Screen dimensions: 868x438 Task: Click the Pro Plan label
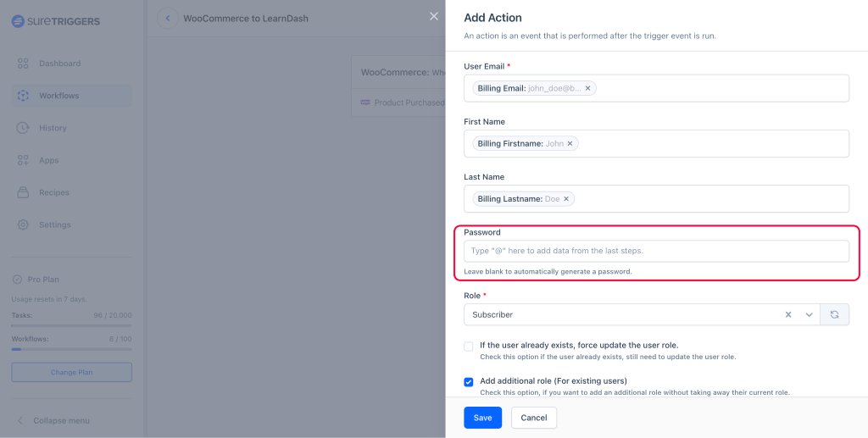[43, 280]
